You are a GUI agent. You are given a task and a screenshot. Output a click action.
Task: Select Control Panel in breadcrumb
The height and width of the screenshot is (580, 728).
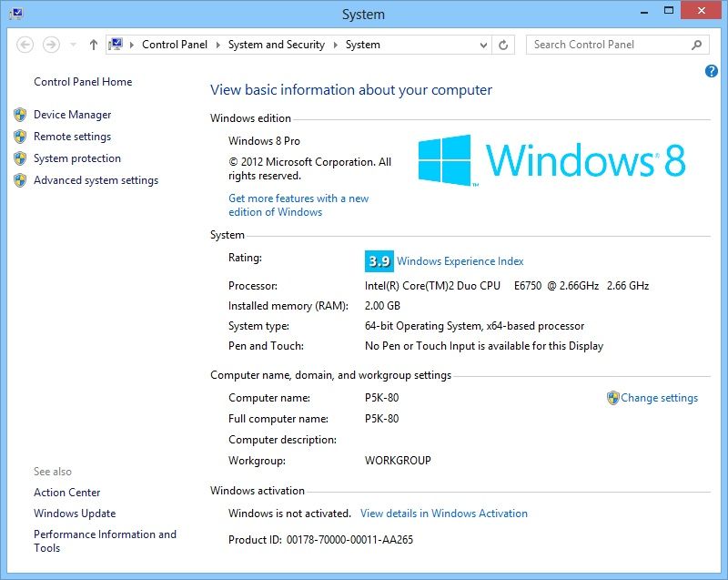click(175, 45)
